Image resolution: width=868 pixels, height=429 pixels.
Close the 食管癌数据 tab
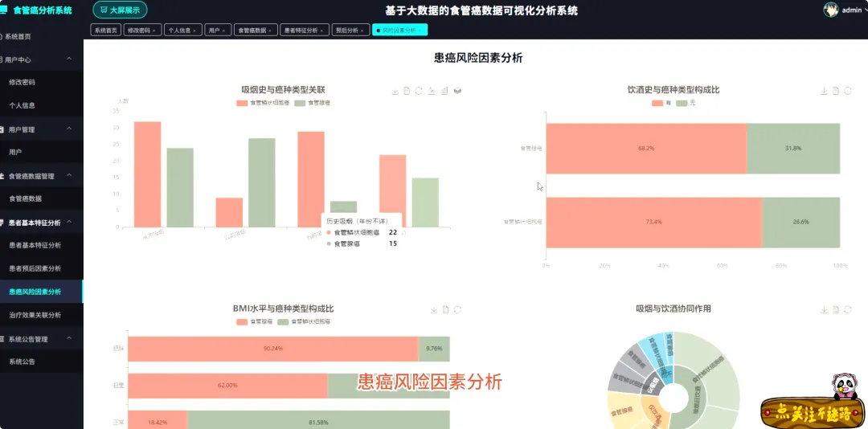point(269,31)
